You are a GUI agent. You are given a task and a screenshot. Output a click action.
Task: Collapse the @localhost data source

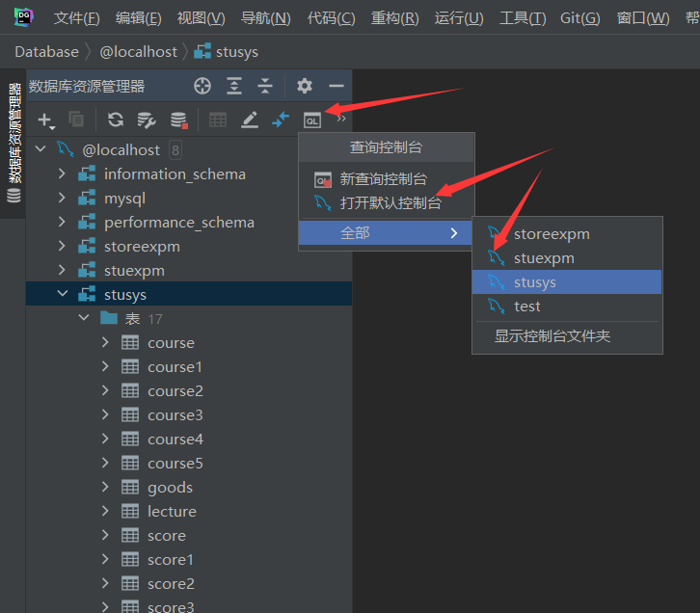tap(40, 149)
